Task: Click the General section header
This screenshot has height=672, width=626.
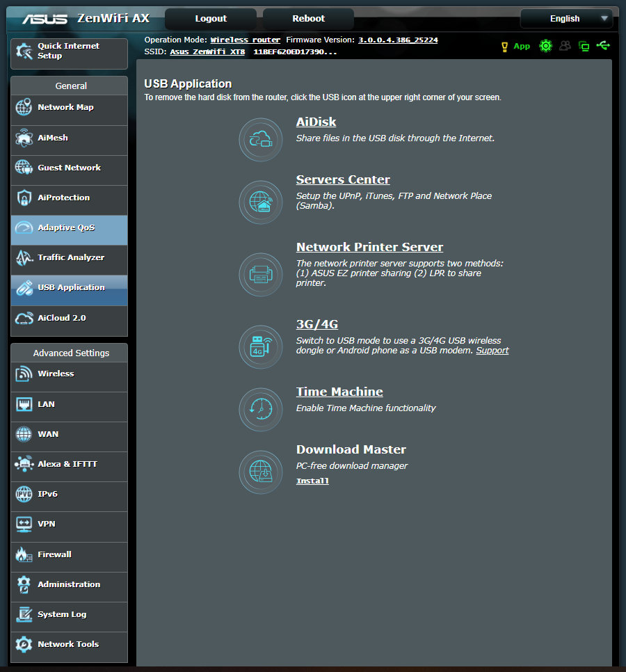Action: coord(69,86)
